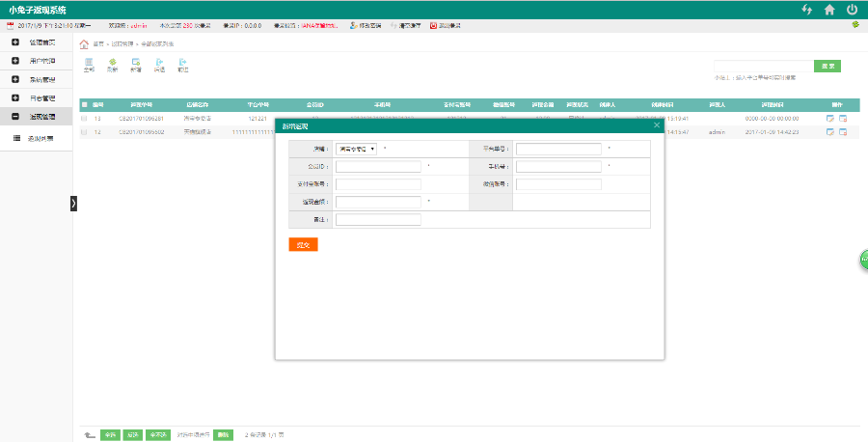Click order number C8201701095502
868x442 pixels.
tap(141, 132)
